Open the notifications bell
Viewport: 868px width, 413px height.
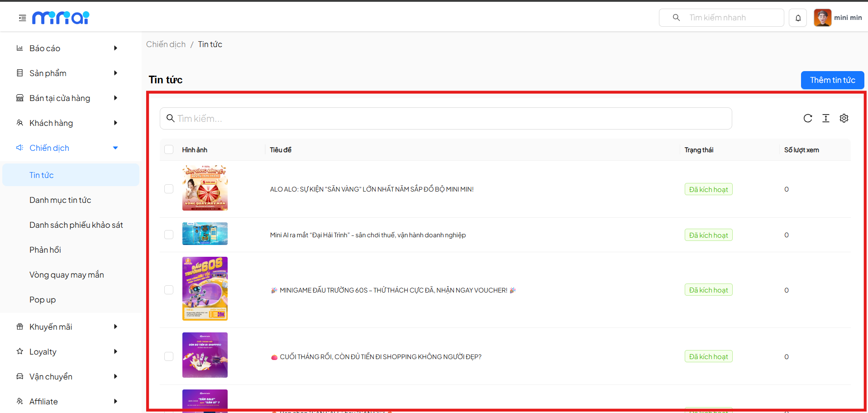point(798,18)
